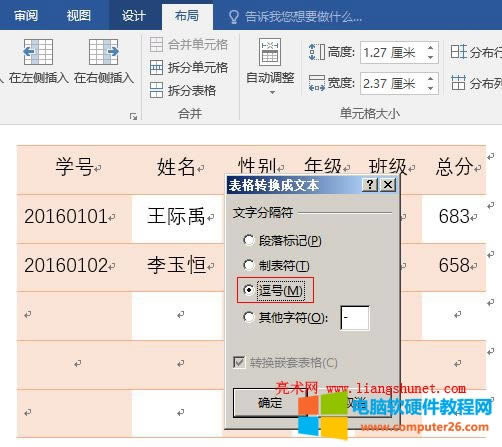Click the cell containing 20160102
This screenshot has height=447, width=502.
(74, 267)
